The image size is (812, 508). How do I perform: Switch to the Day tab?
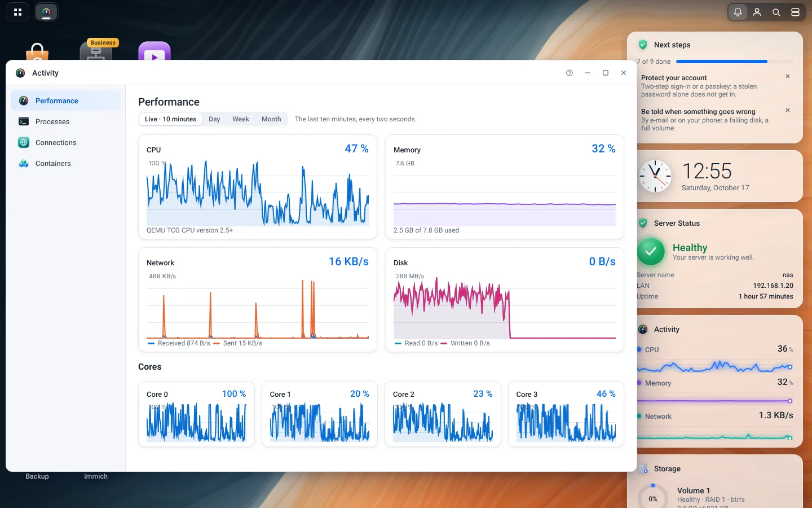214,119
